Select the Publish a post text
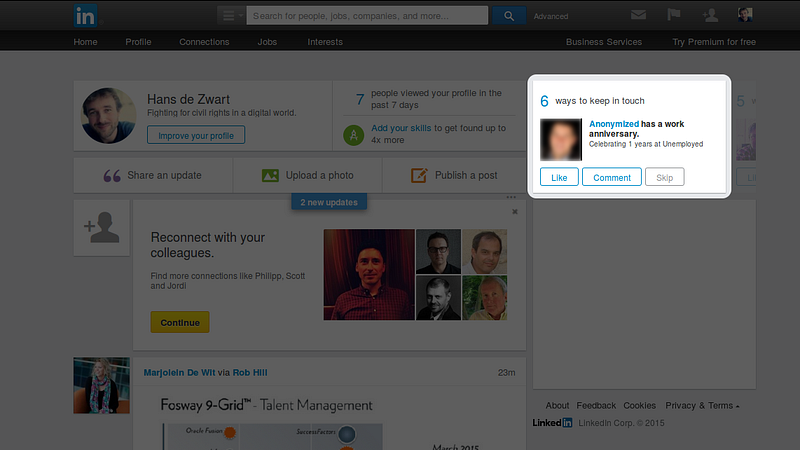This screenshot has height=450, width=800. pos(466,175)
